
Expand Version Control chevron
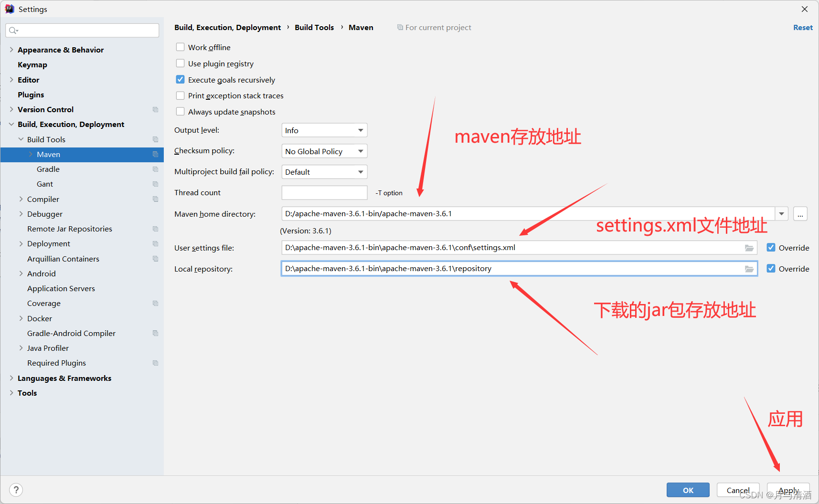11,109
